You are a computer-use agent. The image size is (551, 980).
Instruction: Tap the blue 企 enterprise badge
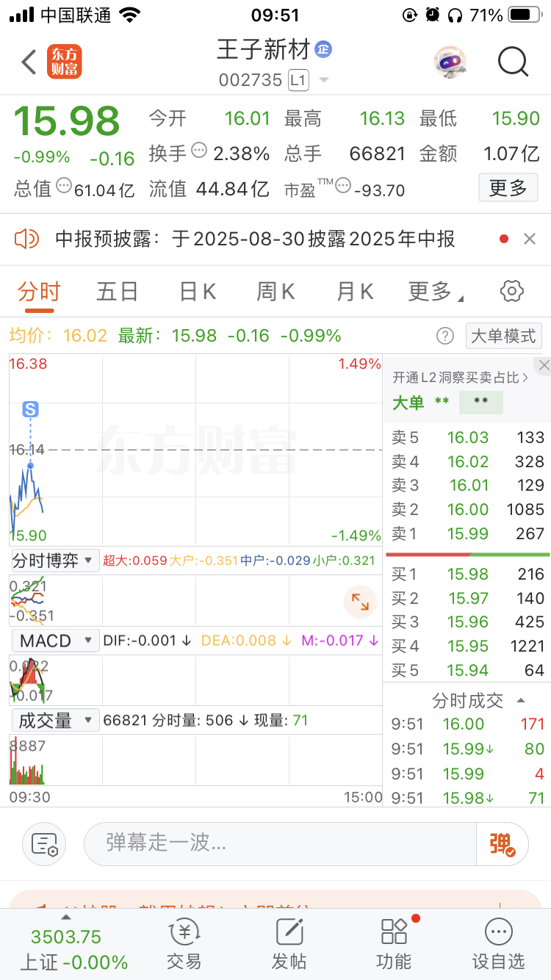coord(323,49)
